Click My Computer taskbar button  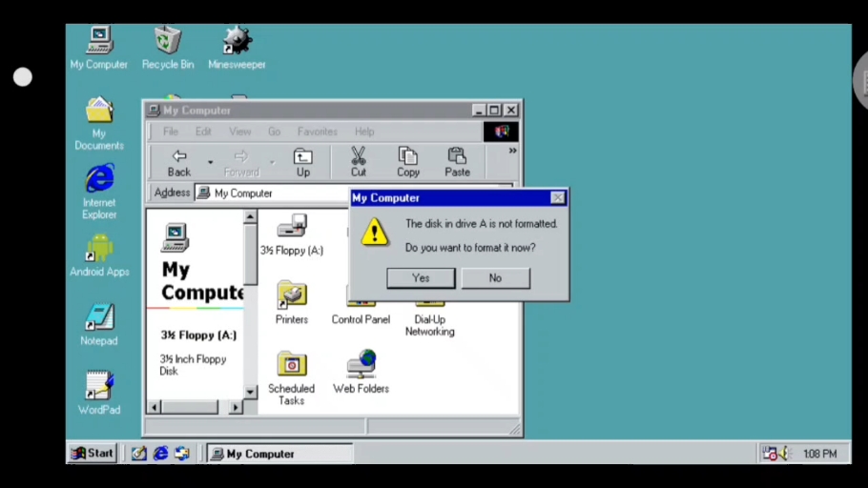[280, 454]
